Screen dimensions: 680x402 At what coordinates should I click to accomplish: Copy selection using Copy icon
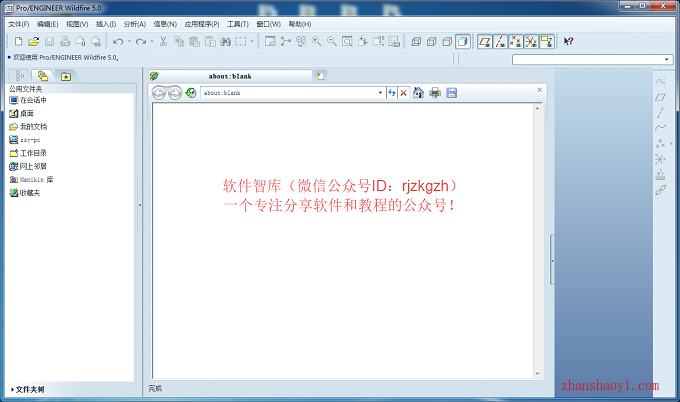pyautogui.click(x=179, y=41)
